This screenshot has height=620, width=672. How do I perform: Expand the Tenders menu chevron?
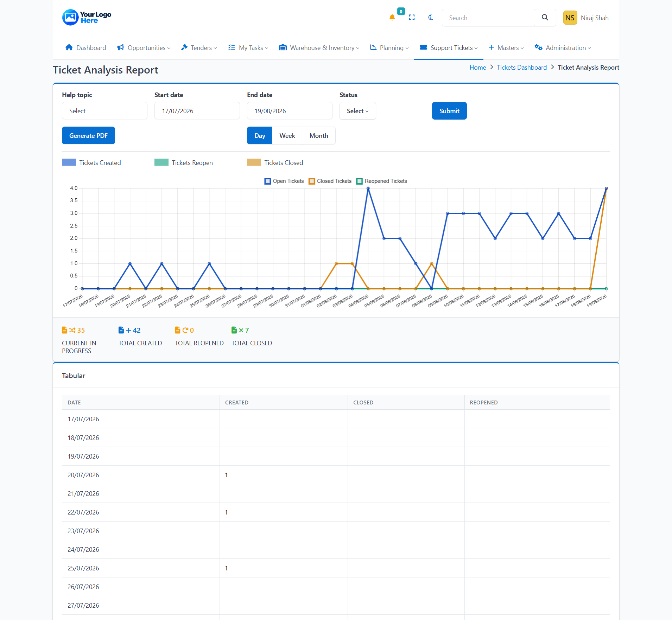(x=215, y=48)
